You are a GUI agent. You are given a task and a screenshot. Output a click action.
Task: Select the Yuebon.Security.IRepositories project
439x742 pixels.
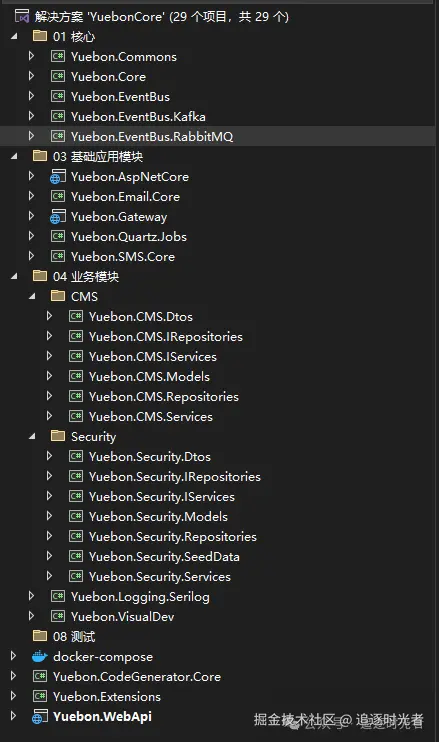point(175,477)
